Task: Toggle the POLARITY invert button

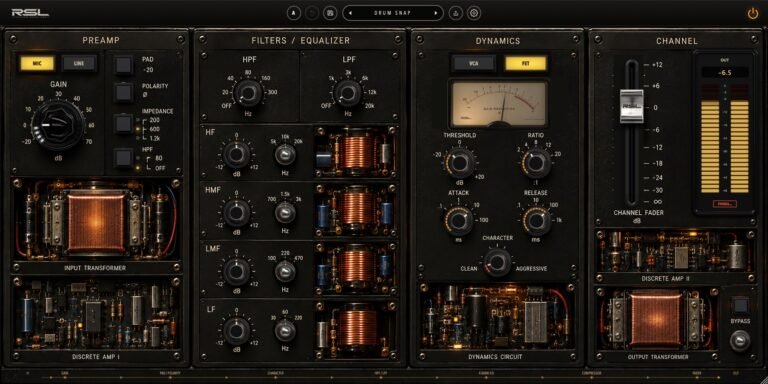Action: [x=123, y=92]
